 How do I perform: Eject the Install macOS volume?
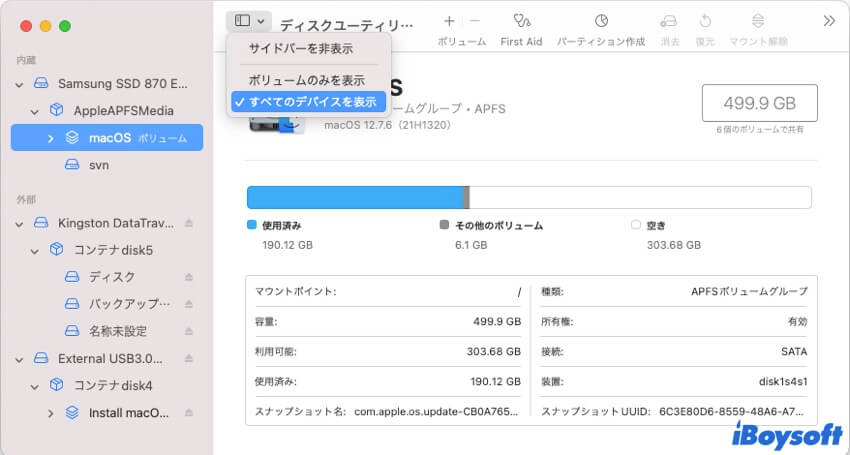tap(189, 413)
